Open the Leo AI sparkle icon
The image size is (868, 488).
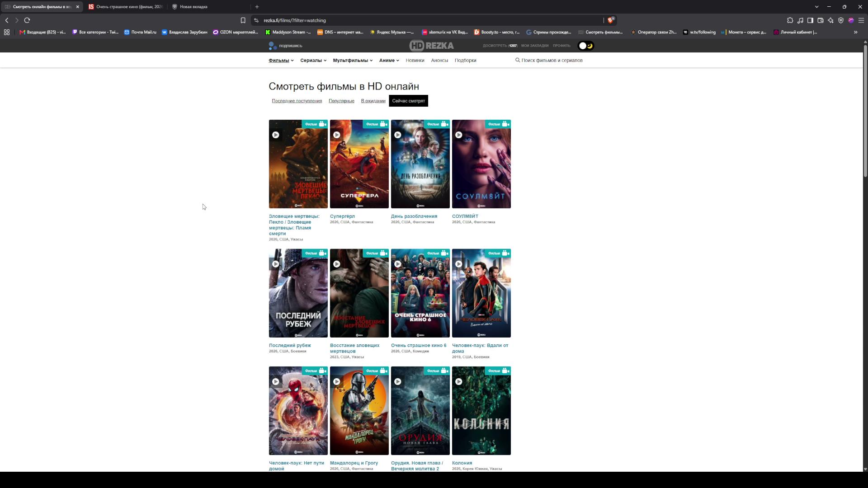point(830,20)
